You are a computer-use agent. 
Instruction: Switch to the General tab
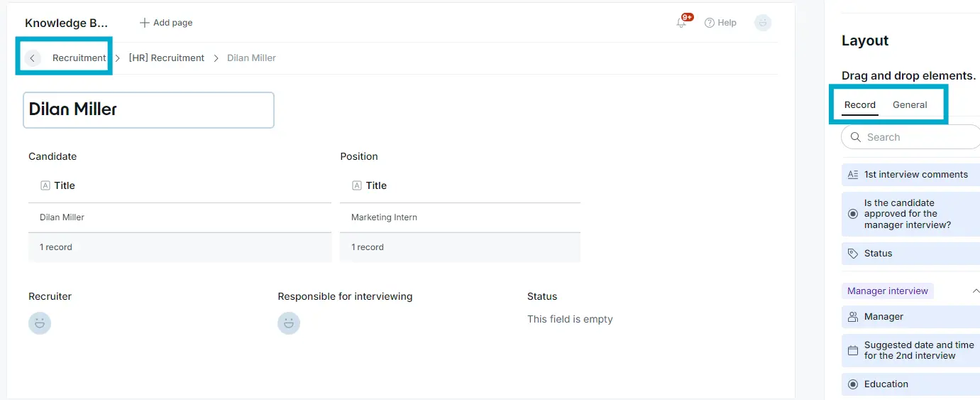pos(910,105)
